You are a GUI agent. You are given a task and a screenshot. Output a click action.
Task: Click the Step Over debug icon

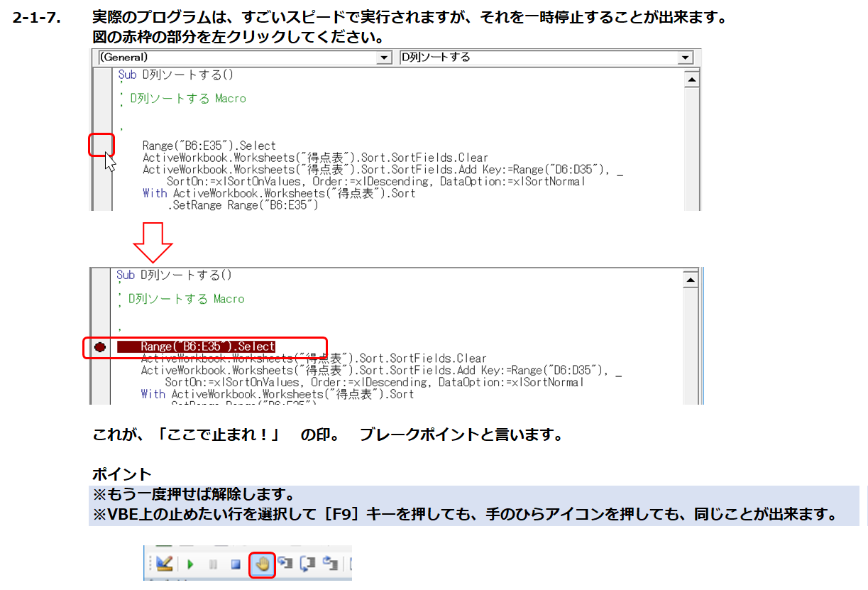point(308,564)
